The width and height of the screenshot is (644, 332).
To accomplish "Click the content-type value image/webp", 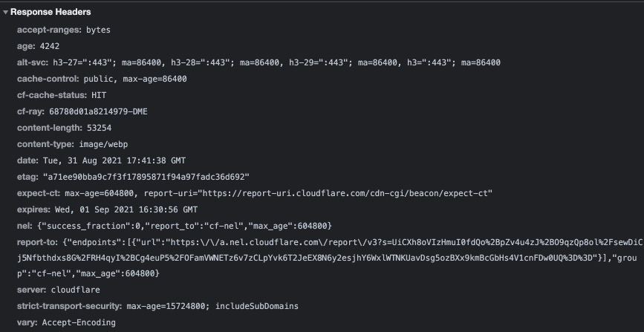I will (x=98, y=144).
